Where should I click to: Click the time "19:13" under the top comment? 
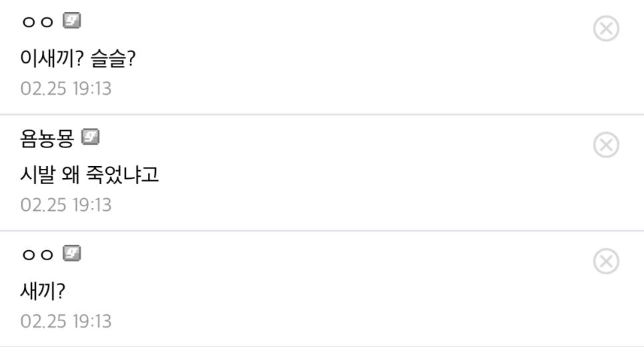91,89
